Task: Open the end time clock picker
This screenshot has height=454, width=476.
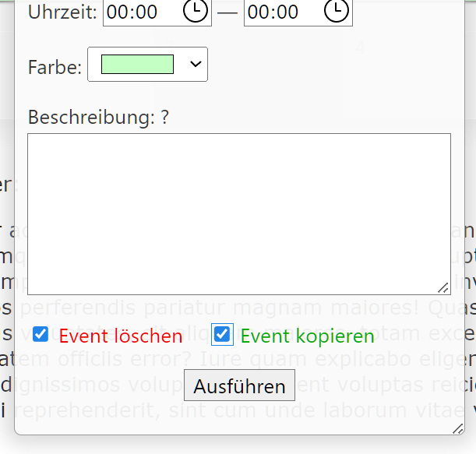Action: coord(337,11)
